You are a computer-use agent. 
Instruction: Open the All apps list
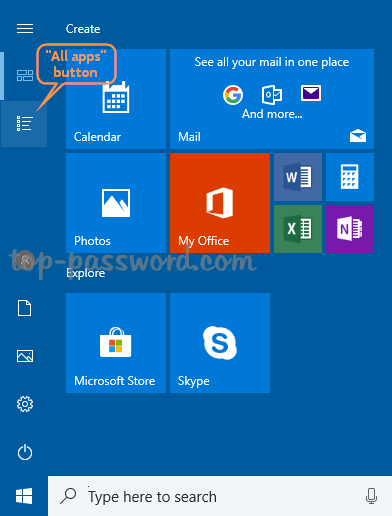pyautogui.click(x=24, y=124)
